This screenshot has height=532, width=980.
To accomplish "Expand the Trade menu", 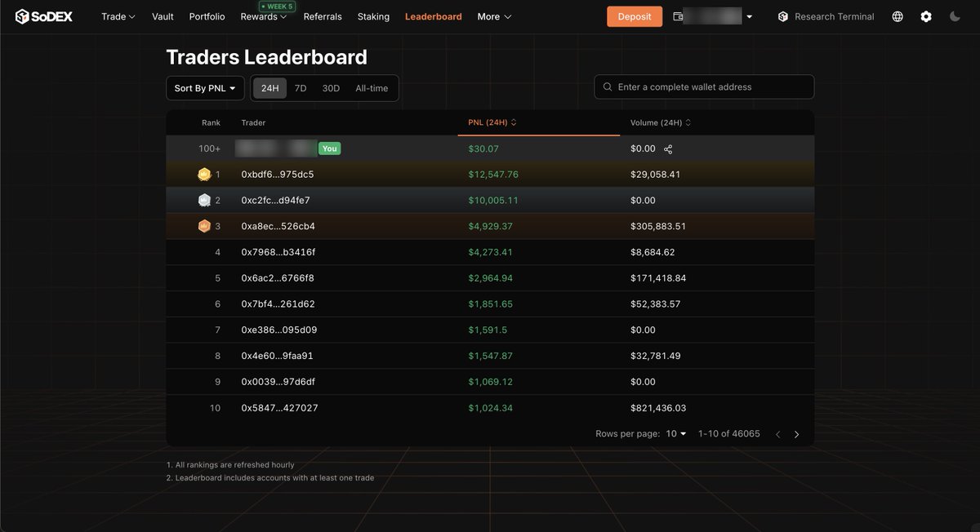I will (118, 16).
